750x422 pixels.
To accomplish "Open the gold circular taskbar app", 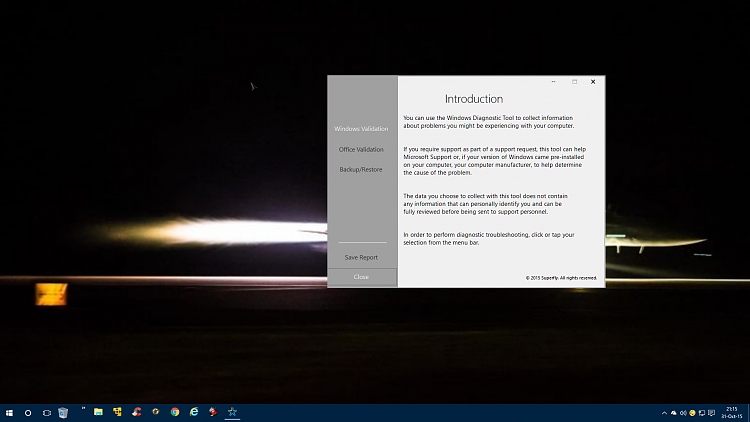I will (x=156, y=412).
